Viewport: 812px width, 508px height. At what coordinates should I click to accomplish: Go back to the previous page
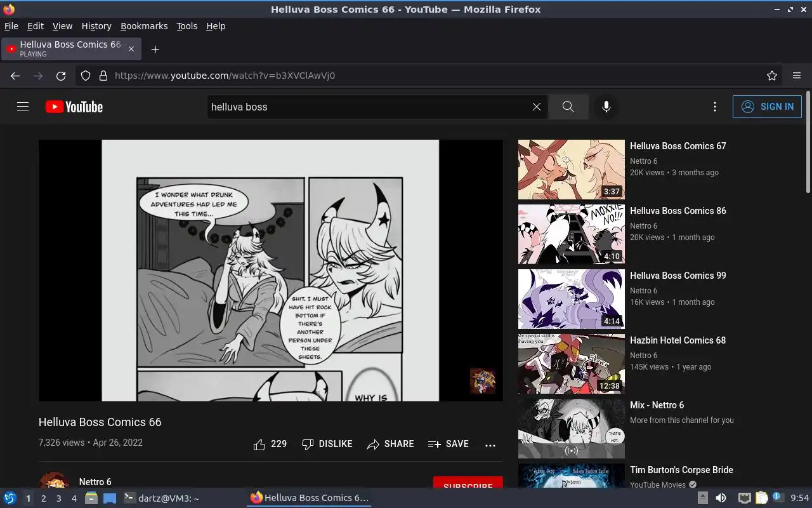point(15,76)
